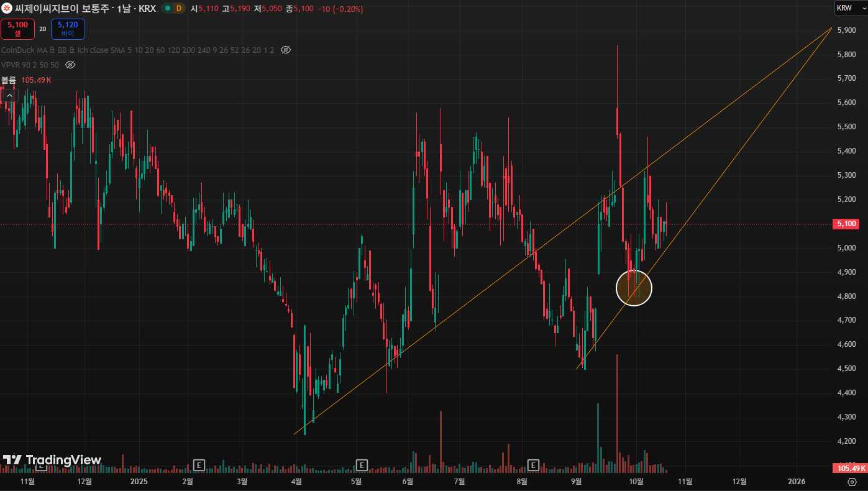Image resolution: width=868 pixels, height=491 pixels.
Task: Click the CJ CGV symbol logo icon
Action: (7, 9)
